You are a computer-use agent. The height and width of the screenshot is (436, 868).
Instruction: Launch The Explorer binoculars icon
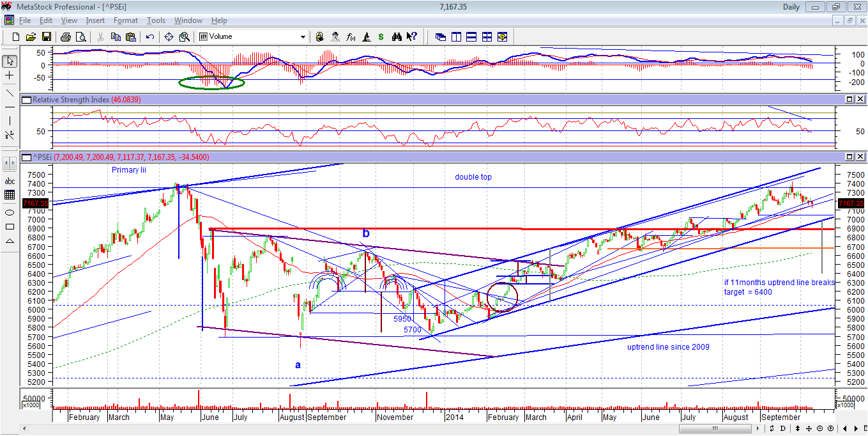(397, 36)
